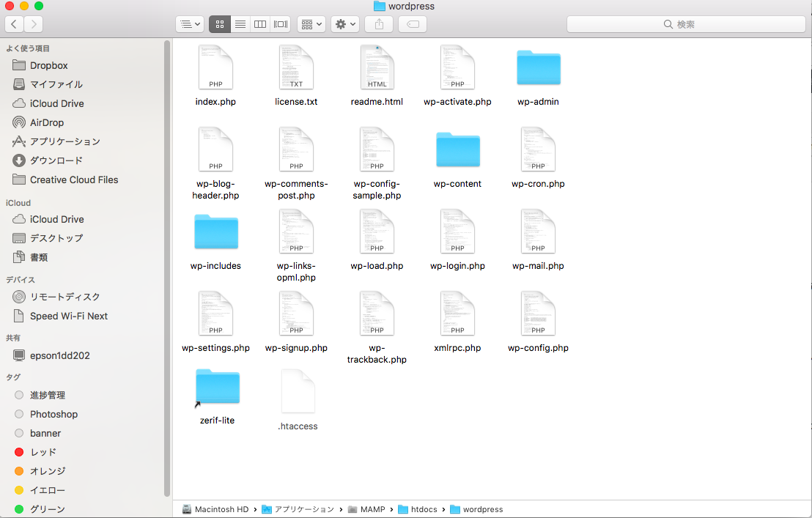Select the wp-comments-post.php file
812x518 pixels.
click(296, 149)
